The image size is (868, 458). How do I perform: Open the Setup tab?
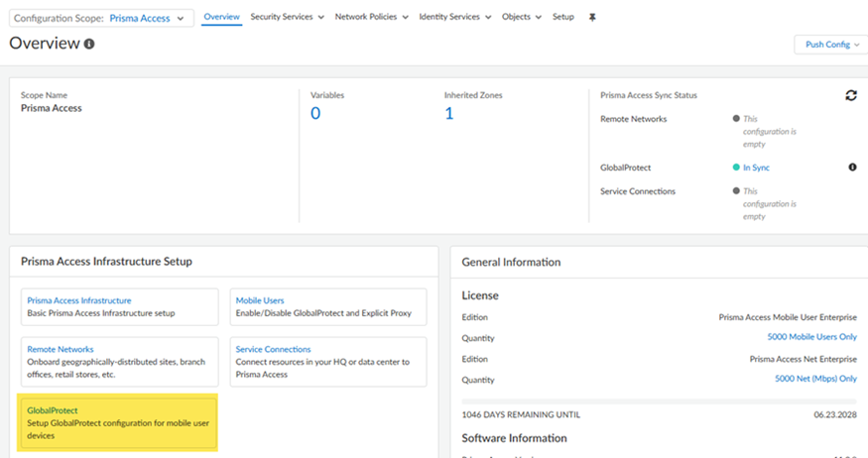click(x=562, y=17)
